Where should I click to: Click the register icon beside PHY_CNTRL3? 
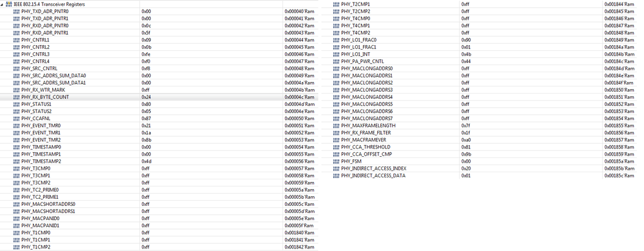(x=16, y=54)
